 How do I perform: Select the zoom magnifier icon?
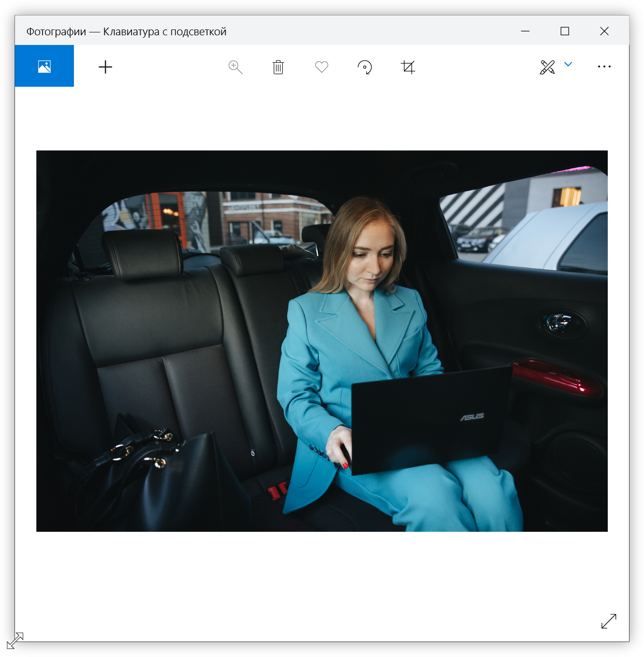pos(235,67)
